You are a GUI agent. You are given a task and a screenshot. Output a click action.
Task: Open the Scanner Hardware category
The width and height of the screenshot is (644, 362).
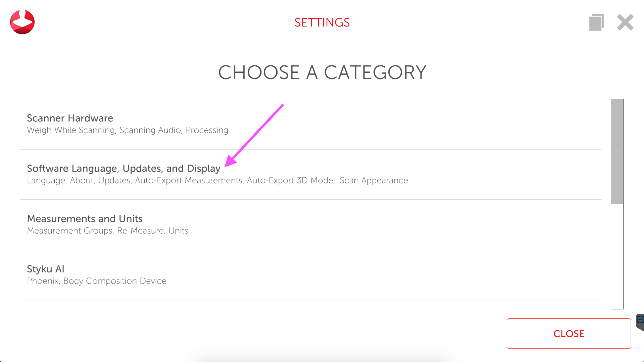tap(70, 118)
